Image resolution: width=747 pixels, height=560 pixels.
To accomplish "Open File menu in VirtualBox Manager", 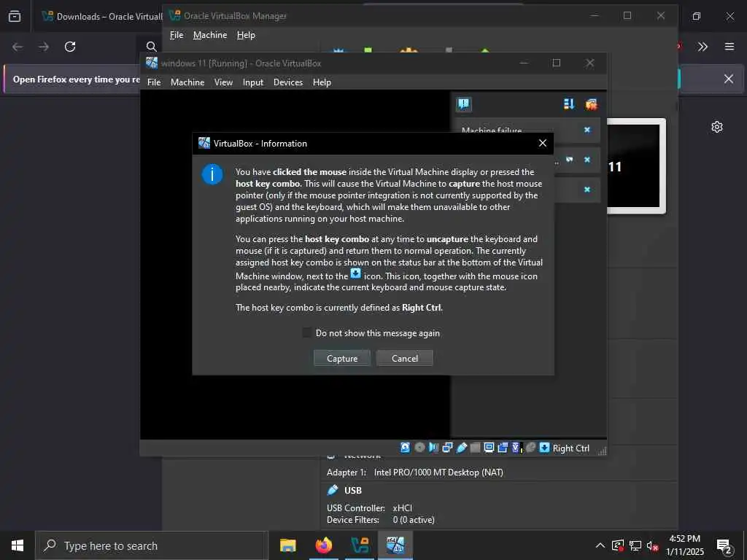I will coord(177,35).
